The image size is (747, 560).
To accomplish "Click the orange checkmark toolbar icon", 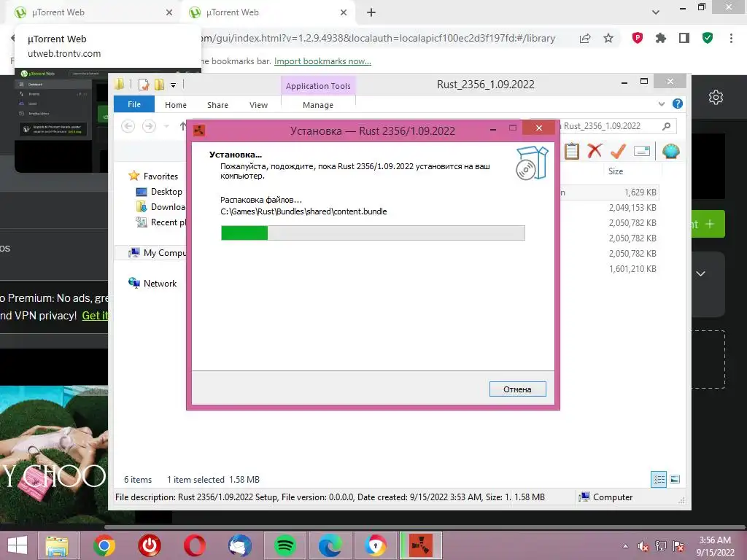I will (x=618, y=151).
